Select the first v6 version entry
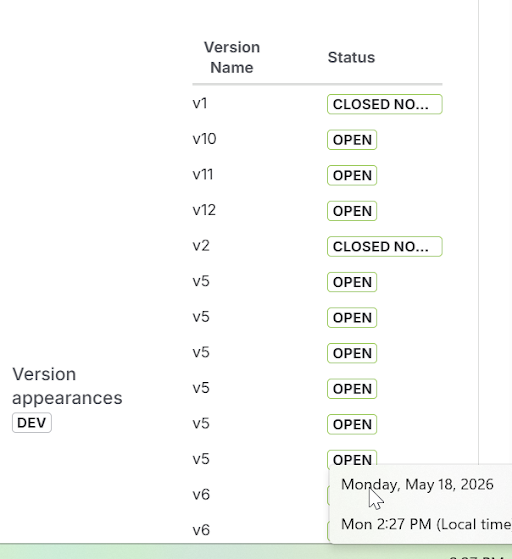 [x=201, y=494]
